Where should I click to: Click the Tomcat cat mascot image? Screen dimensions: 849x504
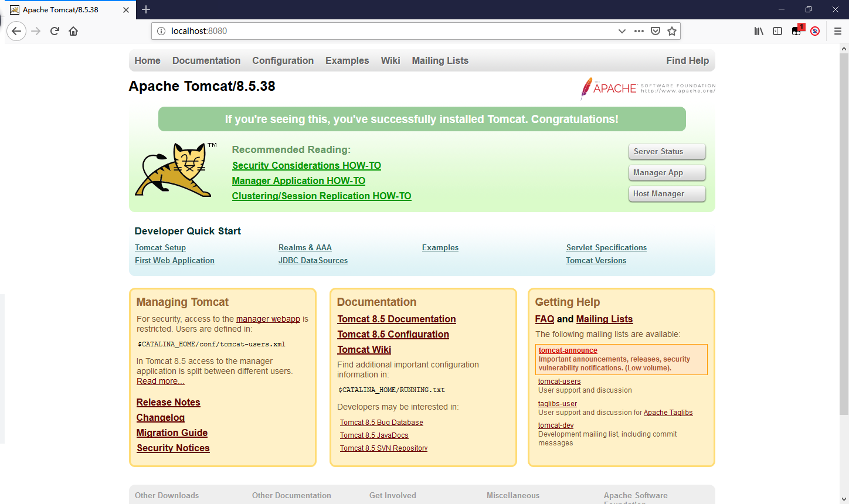point(175,170)
